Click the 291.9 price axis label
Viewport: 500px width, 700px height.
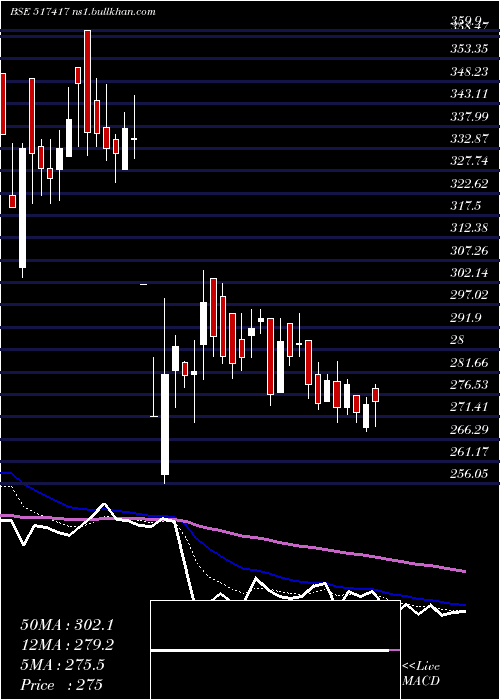465,317
